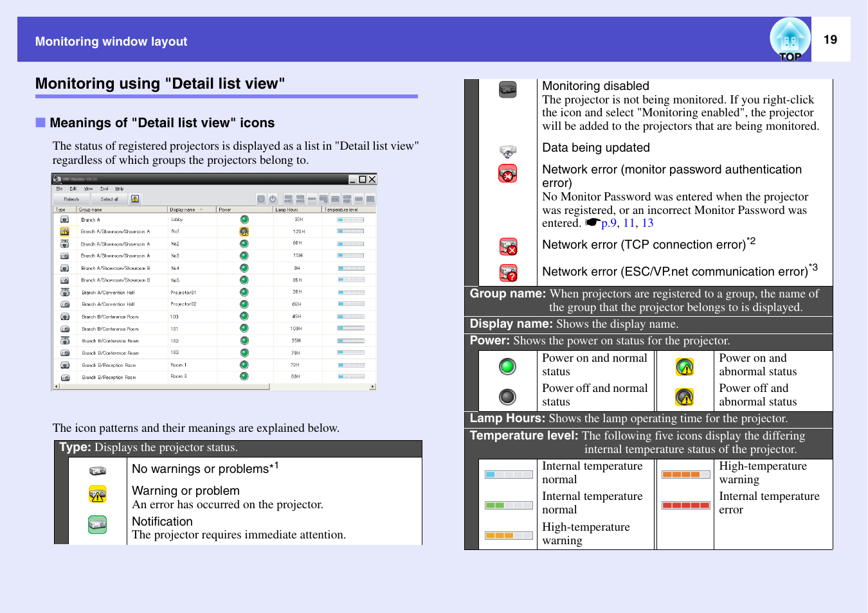
Task: Click the first power button in the toolbar
Action: [x=261, y=199]
